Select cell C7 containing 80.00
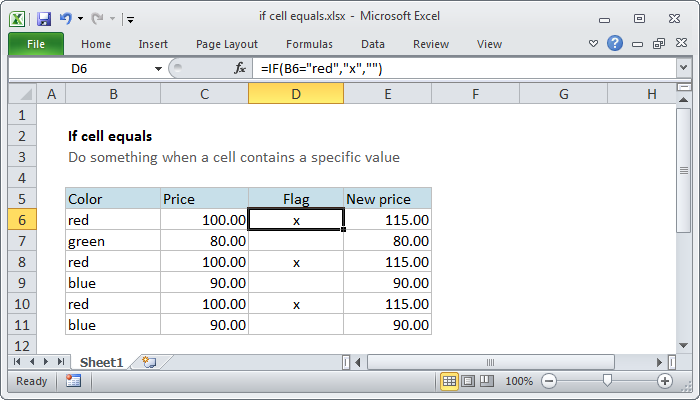Screen dimensions: 700x400 (204, 241)
